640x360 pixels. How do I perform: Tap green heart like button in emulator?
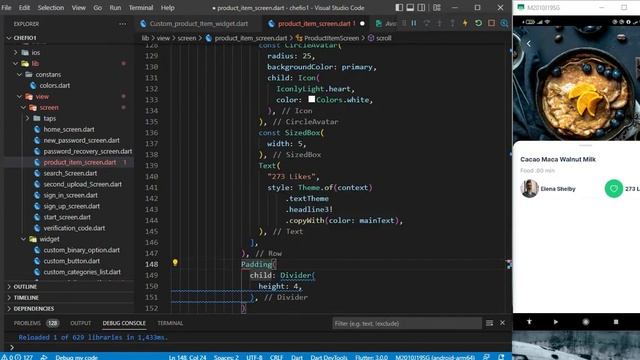point(613,189)
